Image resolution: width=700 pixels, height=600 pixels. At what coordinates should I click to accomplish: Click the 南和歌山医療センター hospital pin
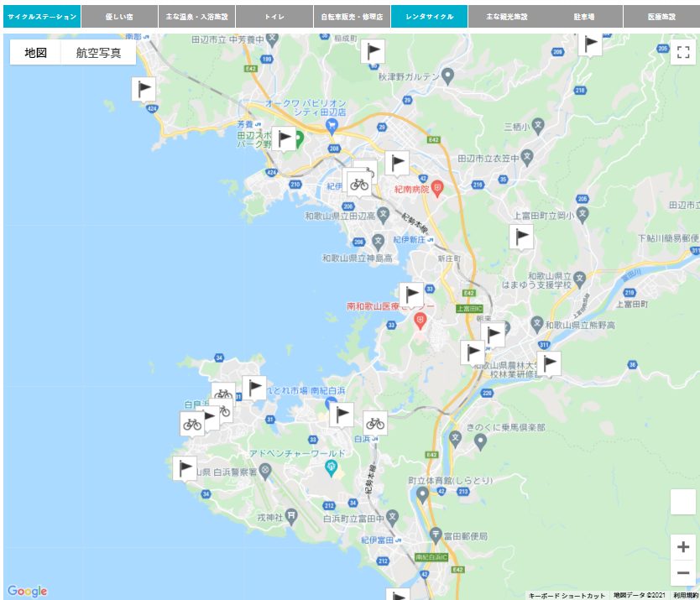420,321
